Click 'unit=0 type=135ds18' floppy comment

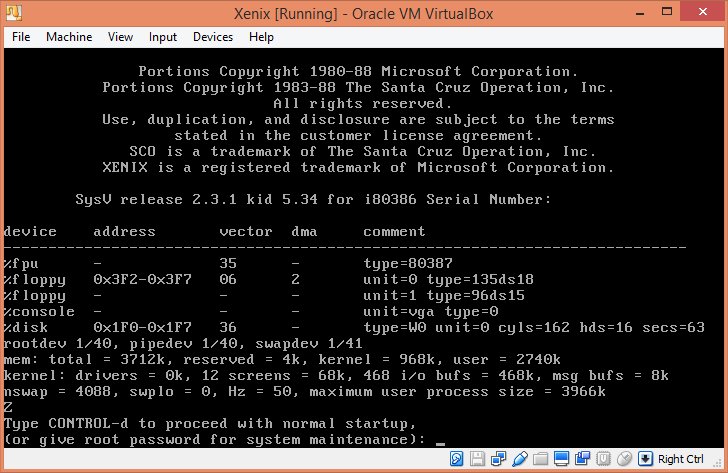click(448, 279)
